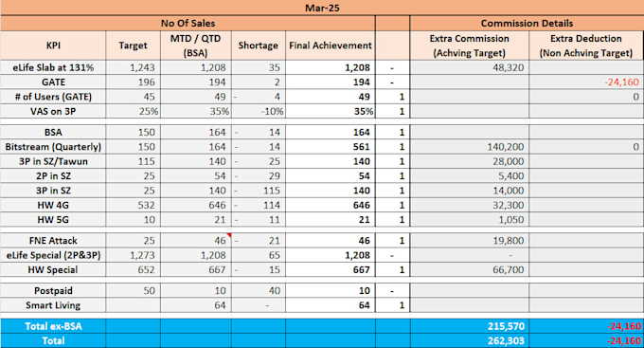Click the Smart Living label
This screenshot has height=348, width=644.
click(x=53, y=305)
